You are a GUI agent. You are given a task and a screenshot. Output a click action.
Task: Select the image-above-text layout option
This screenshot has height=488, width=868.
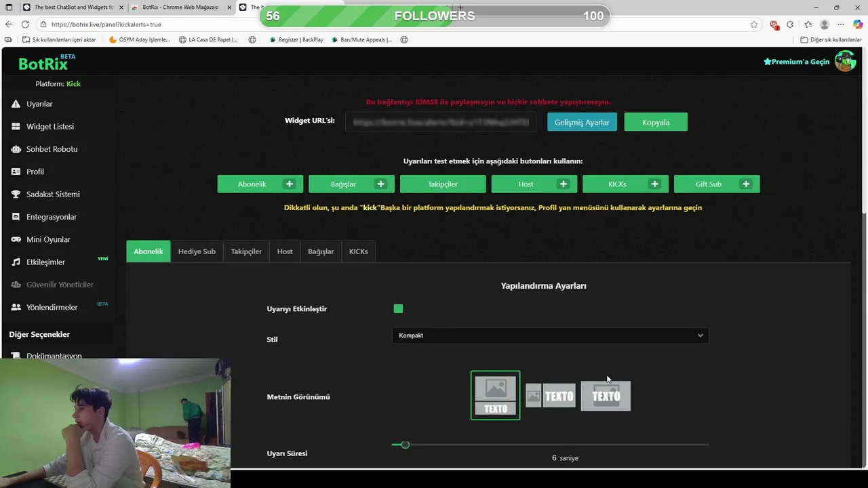(x=496, y=395)
